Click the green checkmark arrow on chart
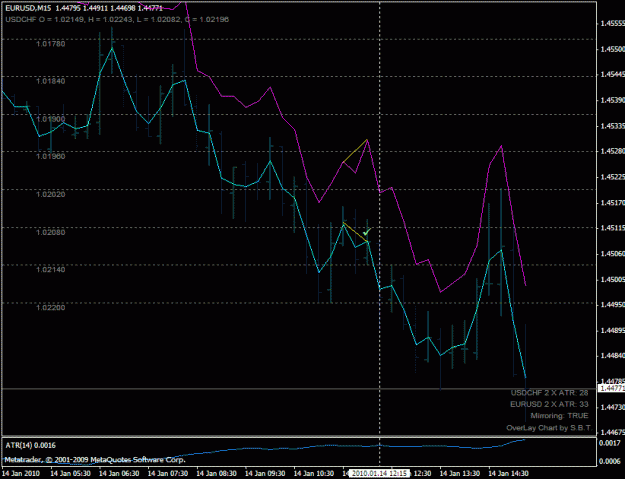The width and height of the screenshot is (625, 479). [367, 231]
